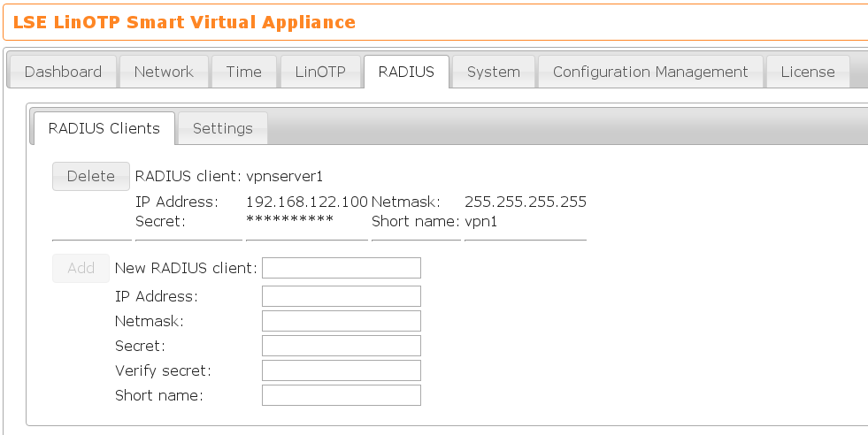Open the Dashboard tab

click(x=63, y=72)
